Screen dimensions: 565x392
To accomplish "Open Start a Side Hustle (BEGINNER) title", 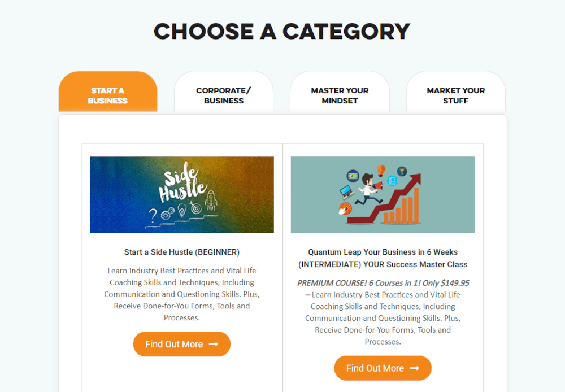I will click(181, 252).
